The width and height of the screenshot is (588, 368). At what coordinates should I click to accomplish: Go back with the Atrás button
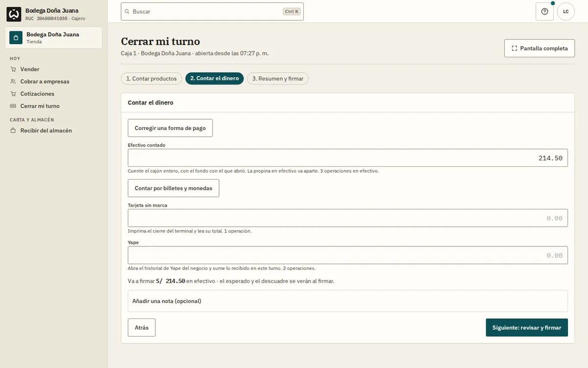[x=142, y=328]
